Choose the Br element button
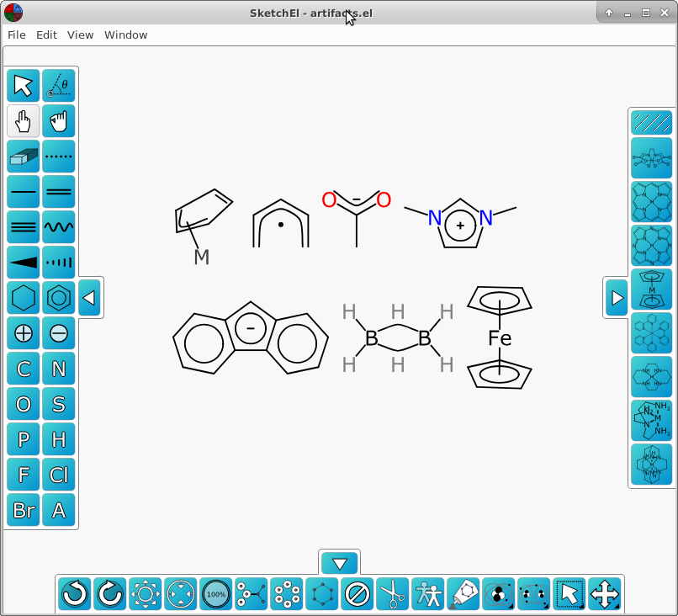 point(24,510)
